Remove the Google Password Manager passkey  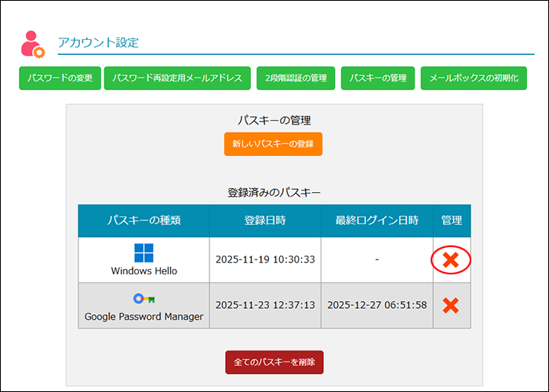pyautogui.click(x=451, y=305)
